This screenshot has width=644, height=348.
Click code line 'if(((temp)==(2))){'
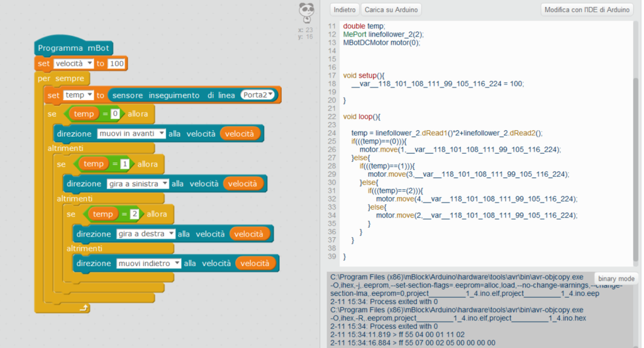395,190
